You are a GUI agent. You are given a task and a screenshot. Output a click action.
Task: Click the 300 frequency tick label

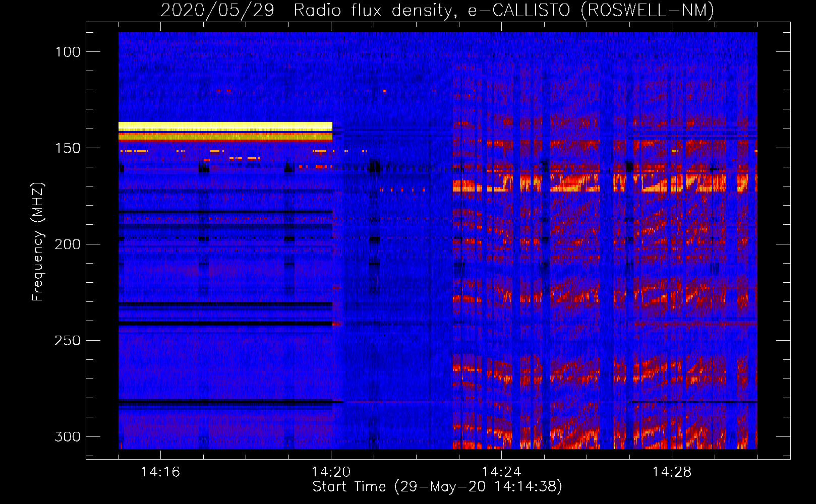pyautogui.click(x=68, y=436)
